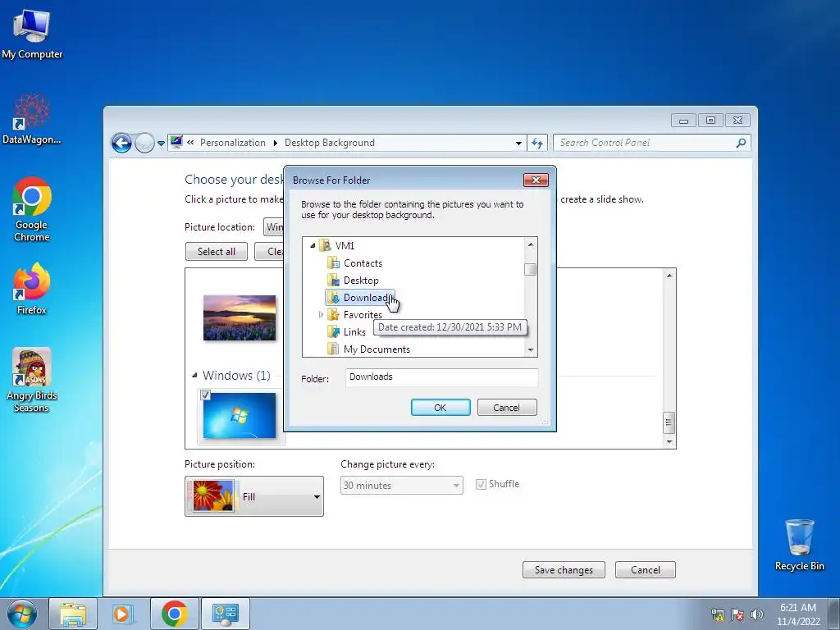Click Save changes button
The image size is (840, 630).
pyautogui.click(x=564, y=570)
